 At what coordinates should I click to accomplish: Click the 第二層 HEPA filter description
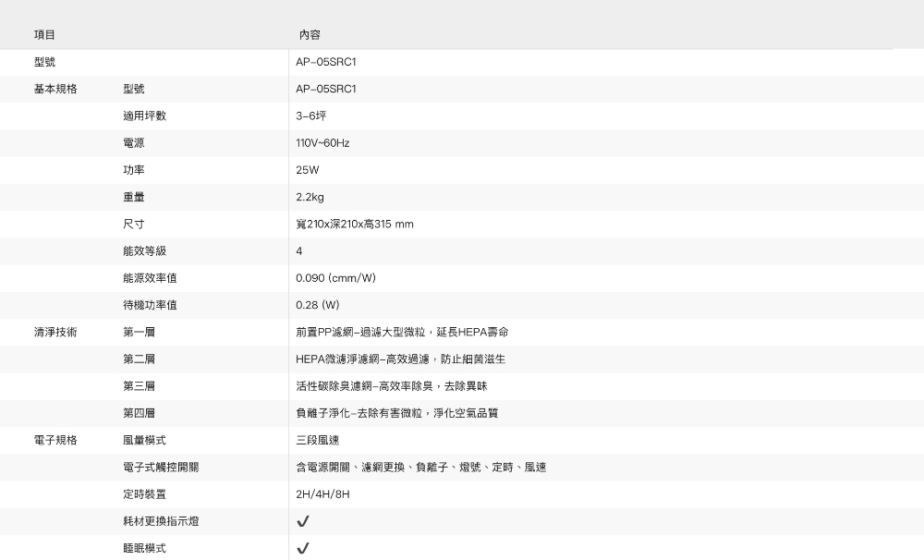[x=400, y=359]
